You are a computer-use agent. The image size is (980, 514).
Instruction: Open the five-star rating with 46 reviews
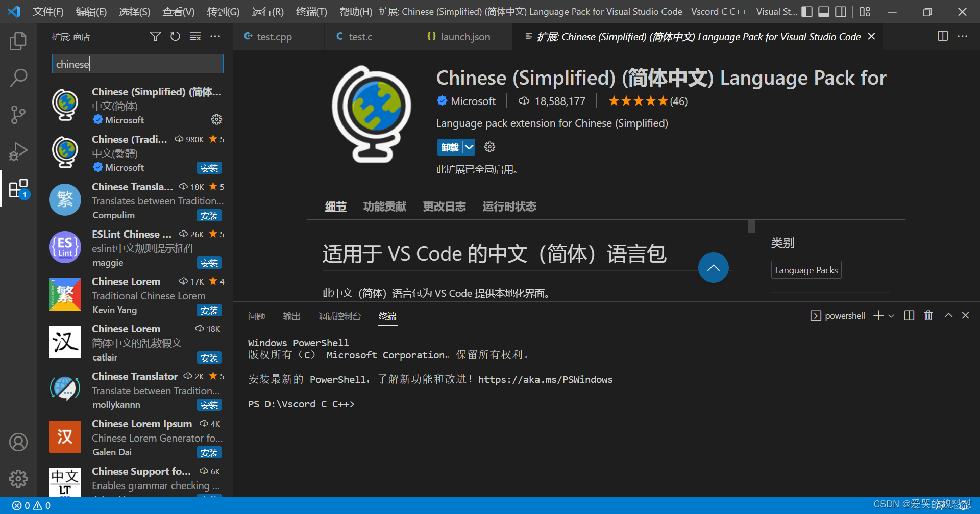coord(648,101)
